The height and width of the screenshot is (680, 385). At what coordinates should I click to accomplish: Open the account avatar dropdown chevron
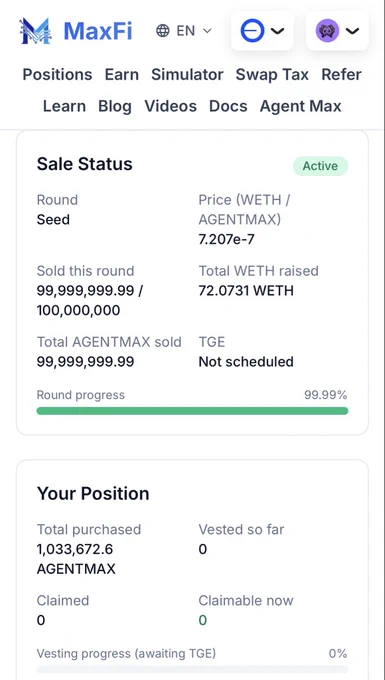pyautogui.click(x=352, y=31)
